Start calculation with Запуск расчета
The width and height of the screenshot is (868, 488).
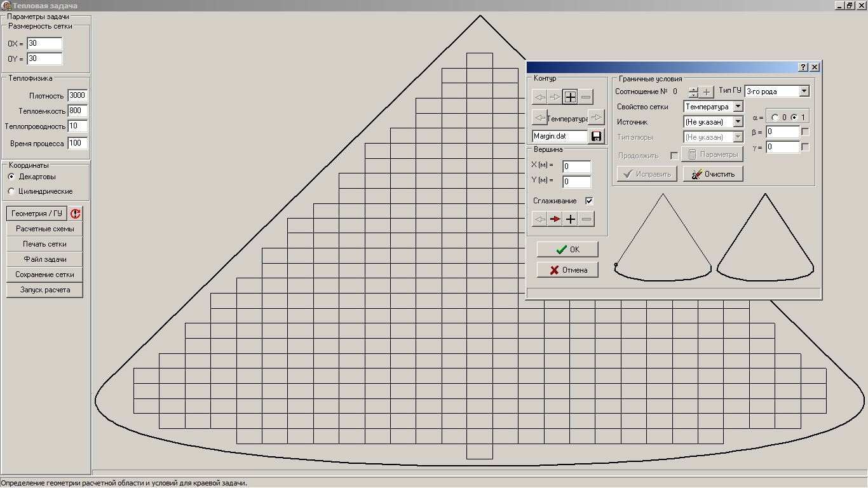click(44, 290)
